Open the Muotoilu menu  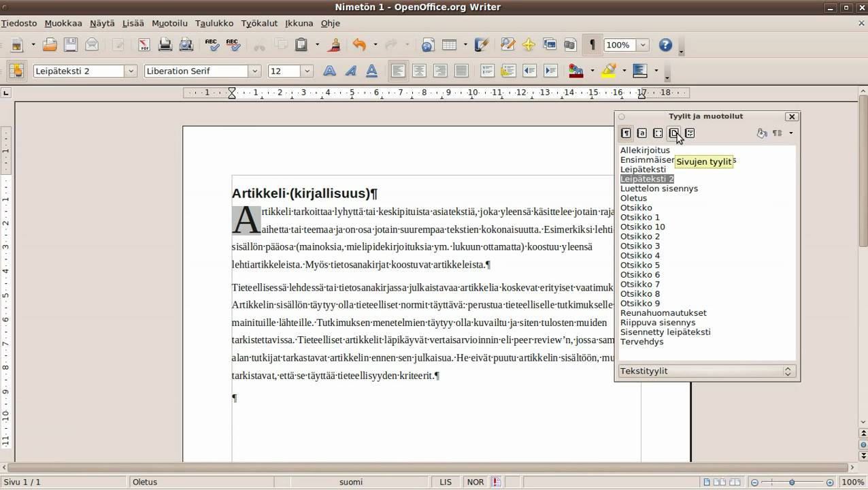(169, 23)
